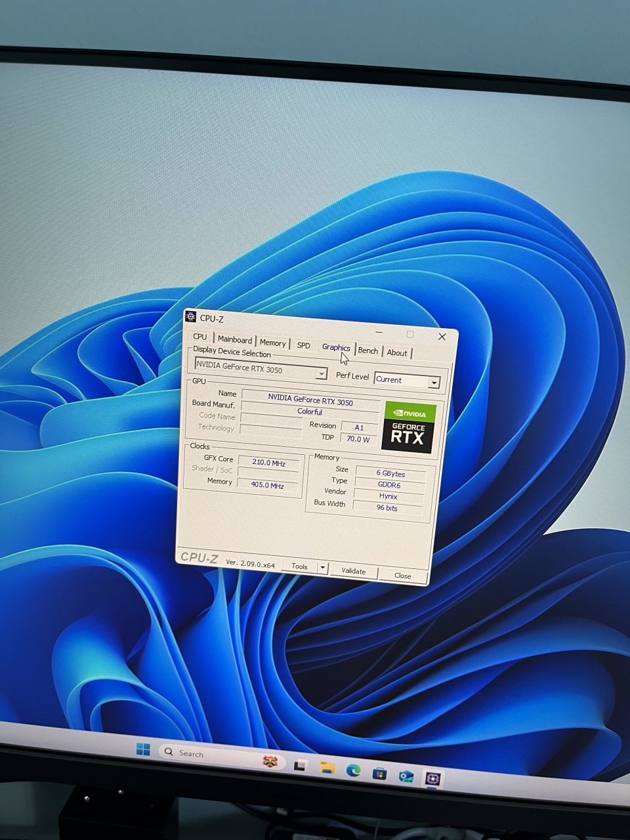Open Outlook from the taskbar
This screenshot has width=630, height=840.
pos(406,776)
